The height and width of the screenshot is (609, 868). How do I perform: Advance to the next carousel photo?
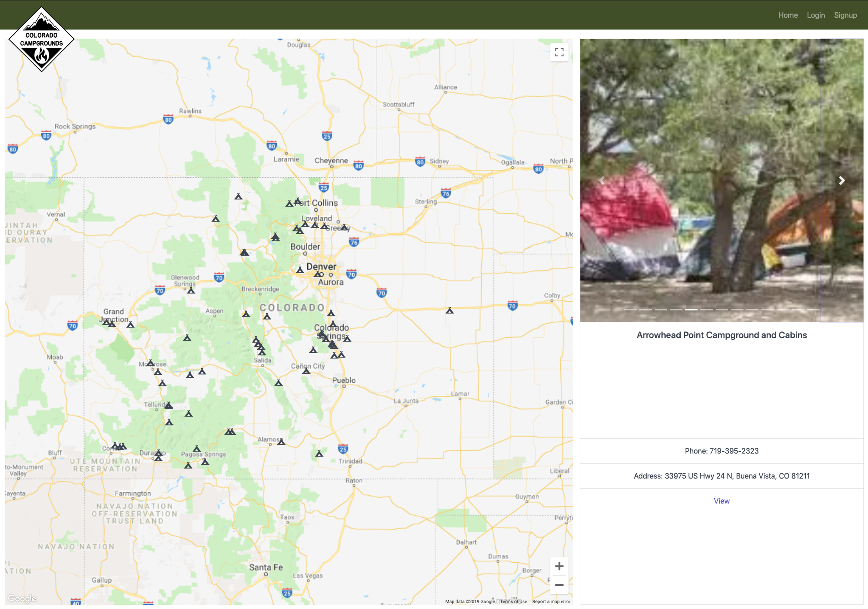842,180
